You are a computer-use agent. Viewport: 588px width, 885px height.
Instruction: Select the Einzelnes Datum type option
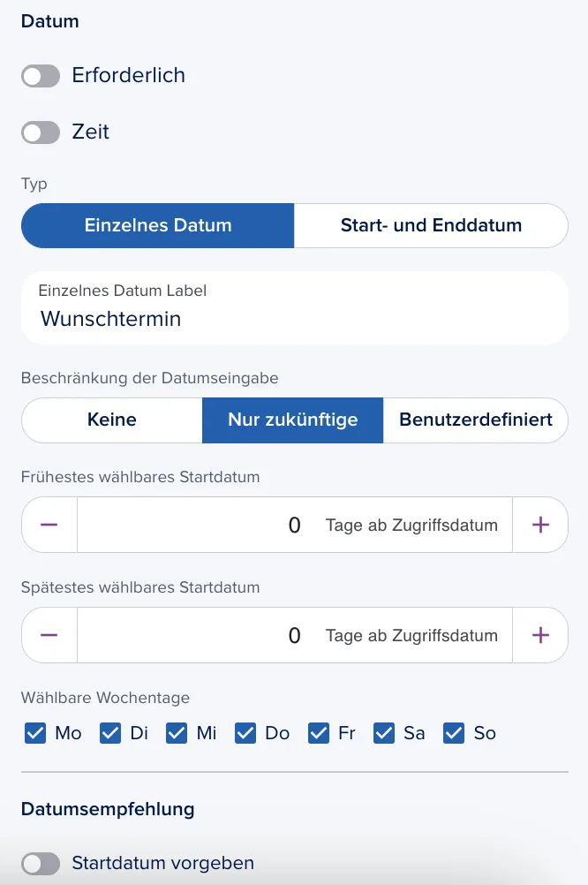[158, 225]
